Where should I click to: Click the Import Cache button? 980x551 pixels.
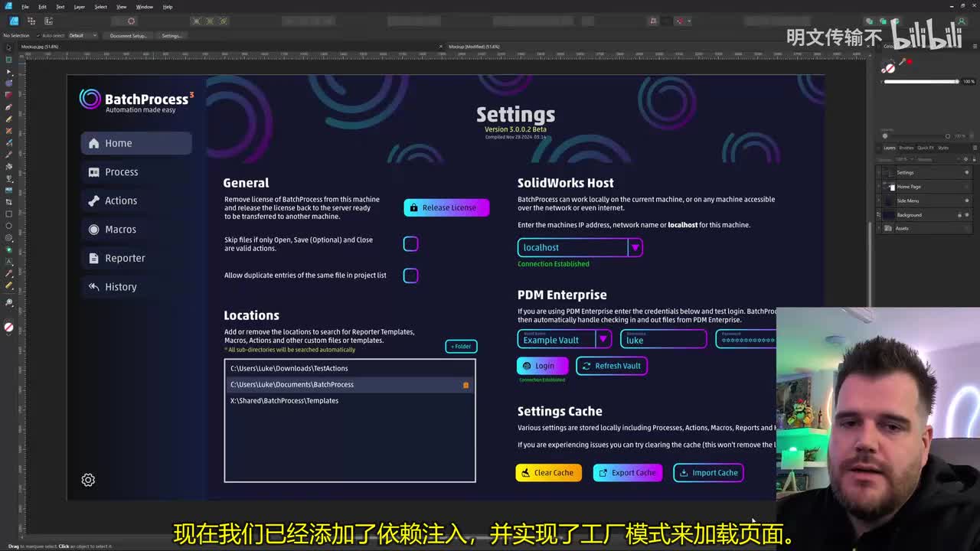click(x=708, y=473)
